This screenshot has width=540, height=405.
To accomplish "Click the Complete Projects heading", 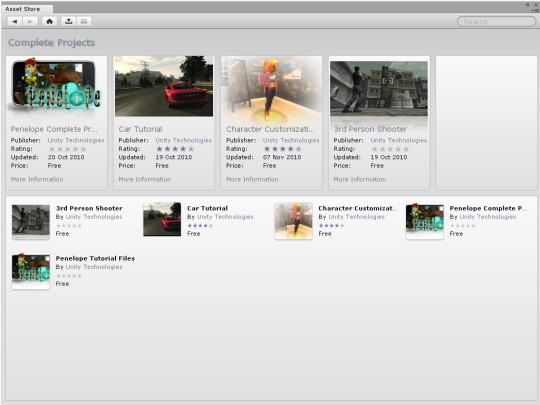I will [52, 43].
